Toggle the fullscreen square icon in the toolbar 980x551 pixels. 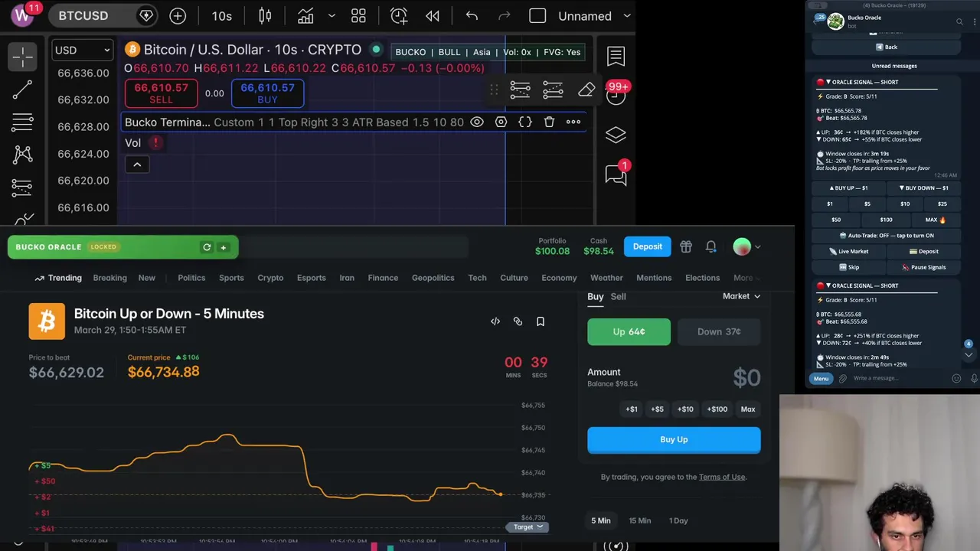tap(537, 16)
